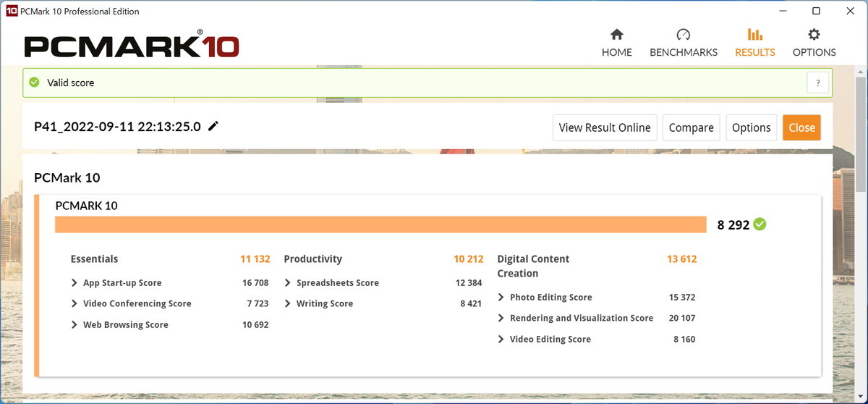Click the Essentials heading

[x=94, y=259]
